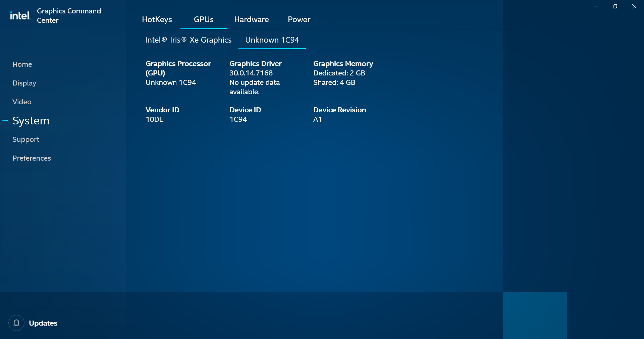Viewport: 644px width, 339px height.
Task: Switch to the Power tab
Action: (299, 19)
